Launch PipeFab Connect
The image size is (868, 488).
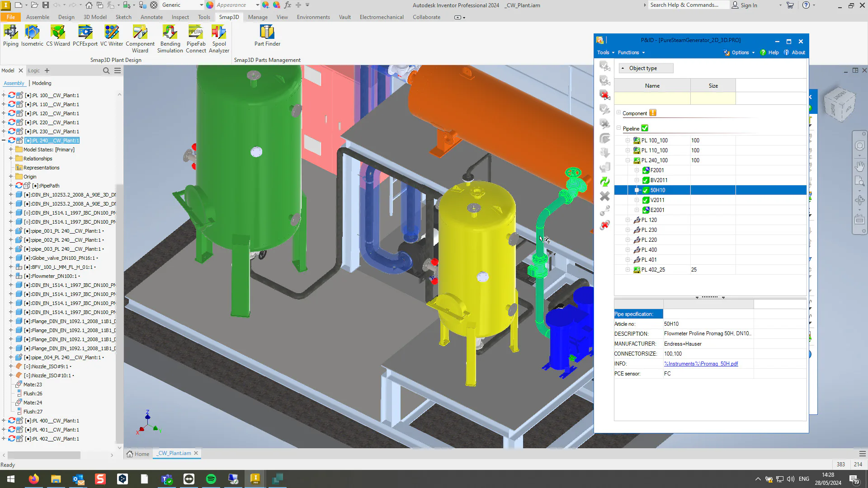pos(196,39)
